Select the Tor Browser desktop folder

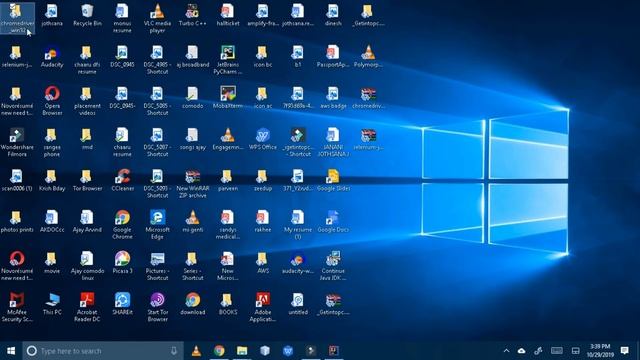coord(87,180)
